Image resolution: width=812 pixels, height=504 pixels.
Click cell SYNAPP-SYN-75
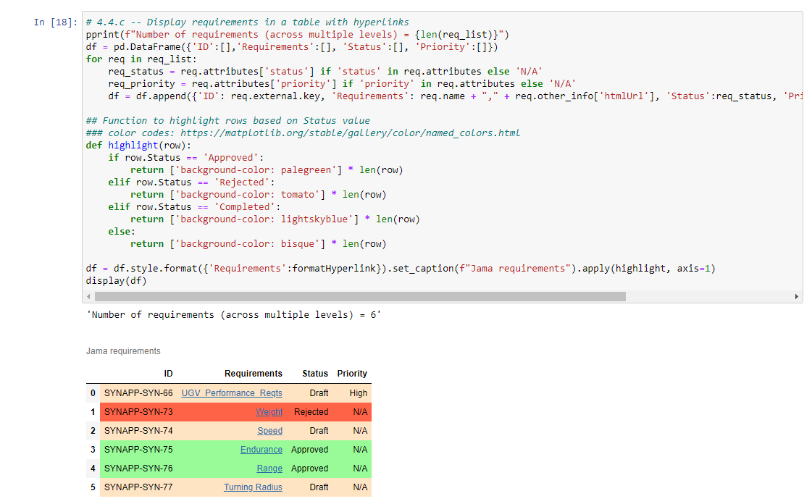pyautogui.click(x=138, y=450)
